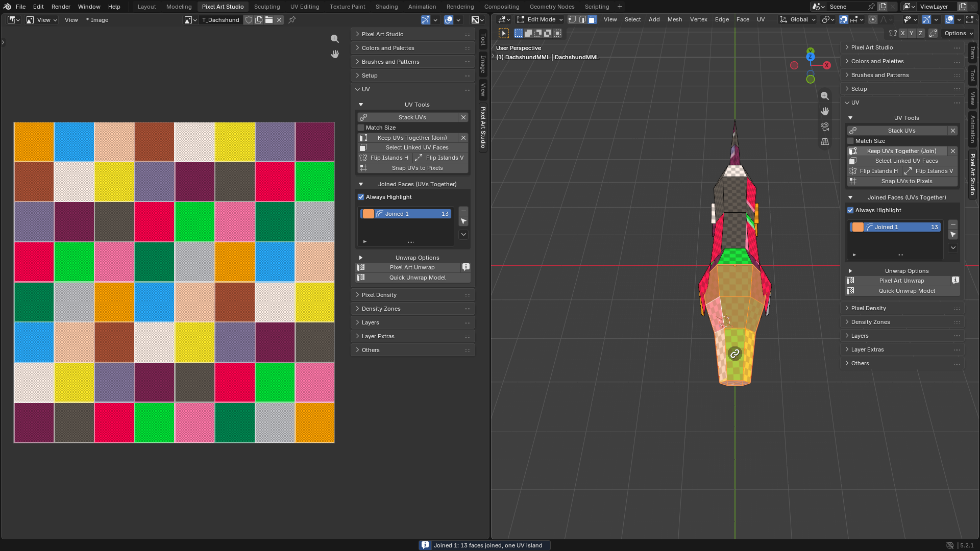This screenshot has height=551, width=980.
Task: Click the pan hand icon in 3D viewport
Action: [x=825, y=111]
